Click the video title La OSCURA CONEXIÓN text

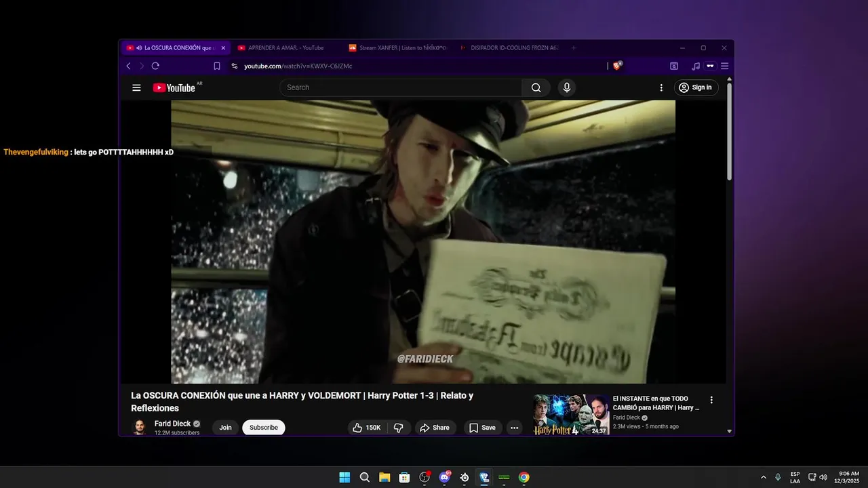(x=302, y=401)
